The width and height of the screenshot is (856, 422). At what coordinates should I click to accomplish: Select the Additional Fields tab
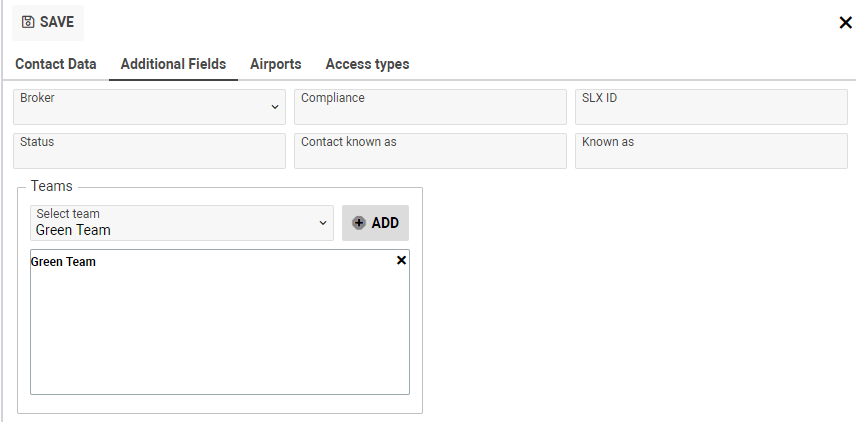coord(173,64)
